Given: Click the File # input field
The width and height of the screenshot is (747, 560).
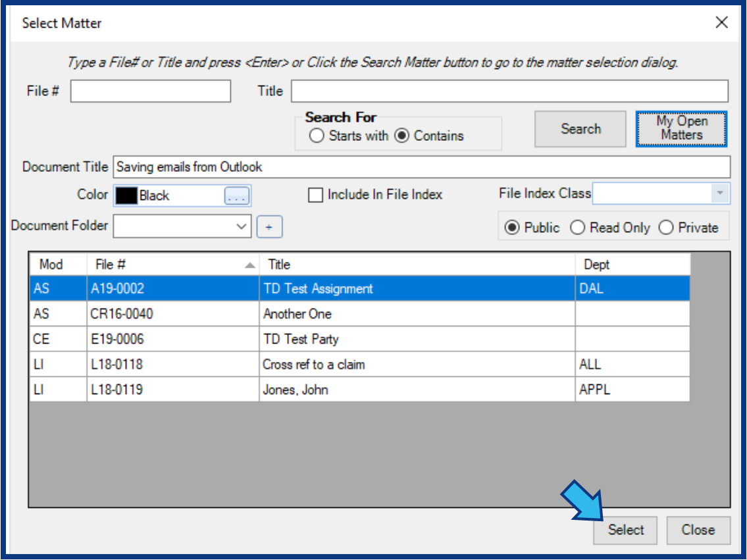Looking at the screenshot, I should click(151, 91).
